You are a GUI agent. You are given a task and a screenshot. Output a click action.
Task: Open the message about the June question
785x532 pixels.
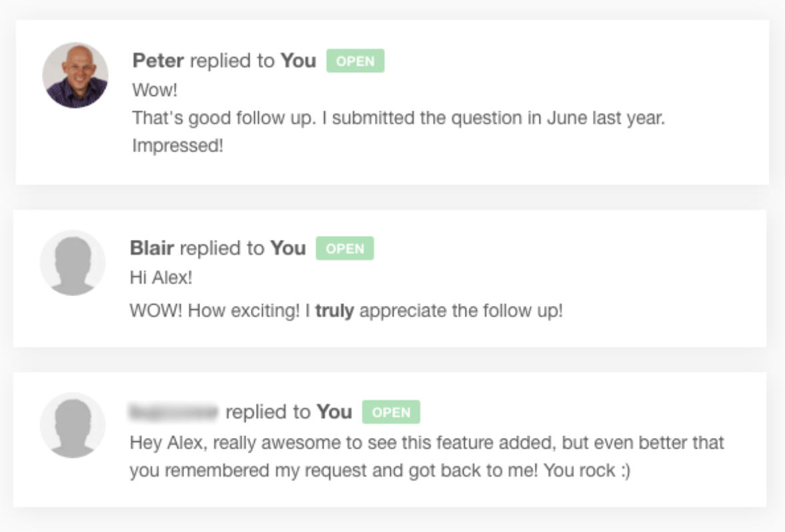pyautogui.click(x=398, y=118)
